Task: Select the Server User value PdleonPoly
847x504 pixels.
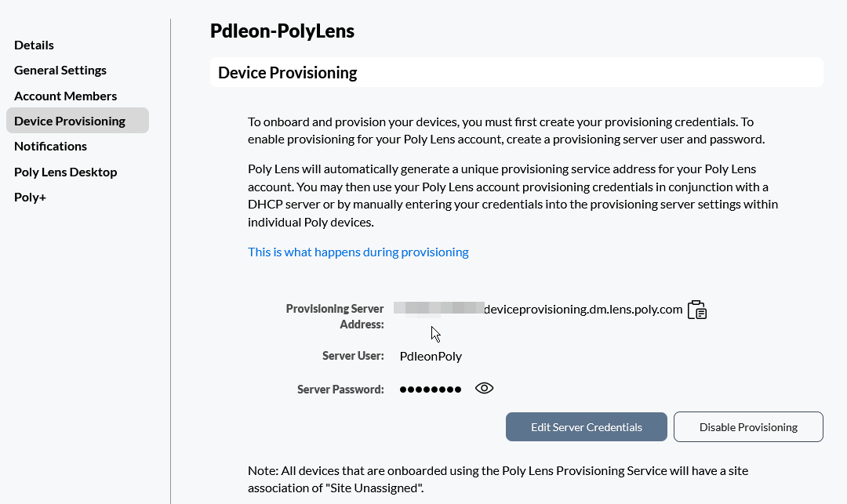Action: tap(430, 355)
